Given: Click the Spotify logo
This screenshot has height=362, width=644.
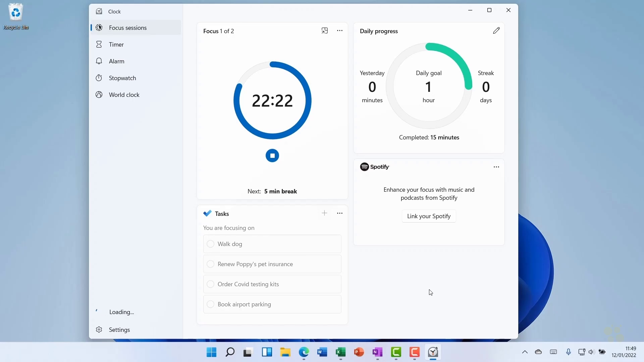Looking at the screenshot, I should coord(375,167).
